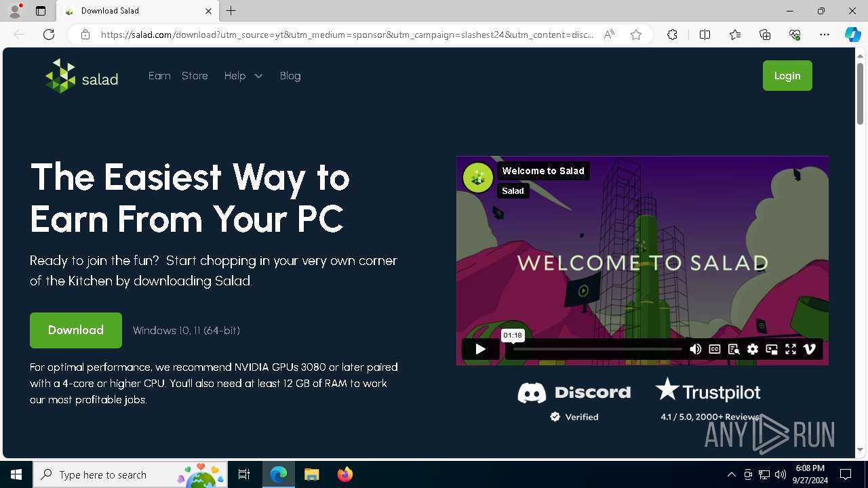Image resolution: width=868 pixels, height=488 pixels.
Task: Enter fullscreen on video player
Action: (x=790, y=349)
